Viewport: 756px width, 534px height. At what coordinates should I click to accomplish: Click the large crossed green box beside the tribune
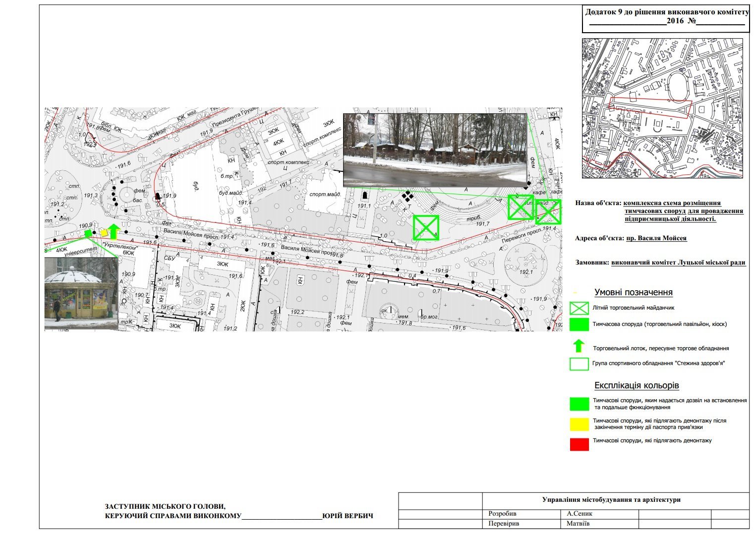(x=426, y=227)
